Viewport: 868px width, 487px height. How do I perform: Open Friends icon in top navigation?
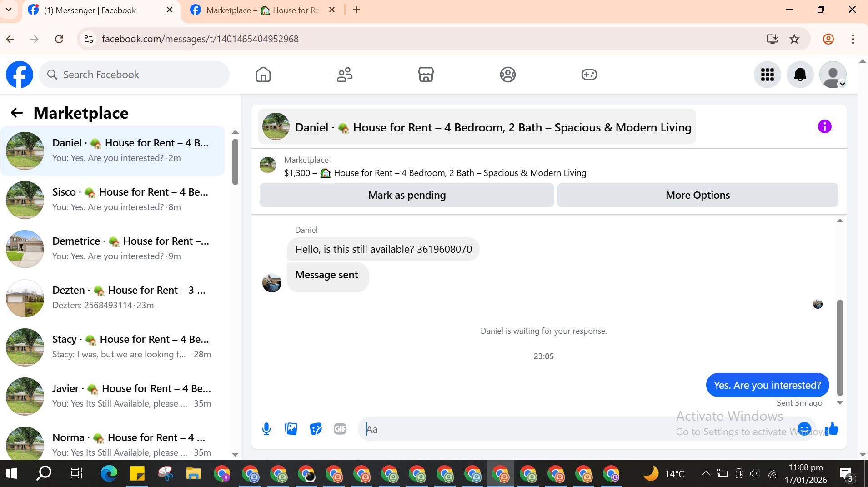[x=344, y=75]
